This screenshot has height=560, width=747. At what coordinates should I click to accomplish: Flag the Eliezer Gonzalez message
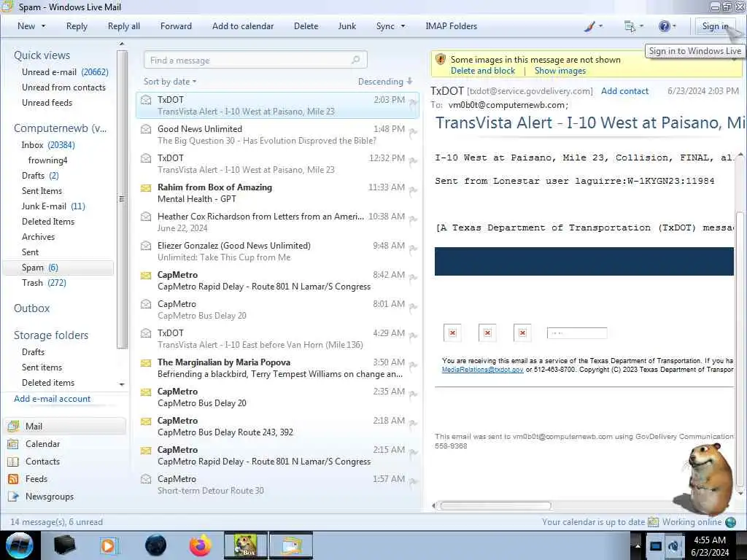413,249
